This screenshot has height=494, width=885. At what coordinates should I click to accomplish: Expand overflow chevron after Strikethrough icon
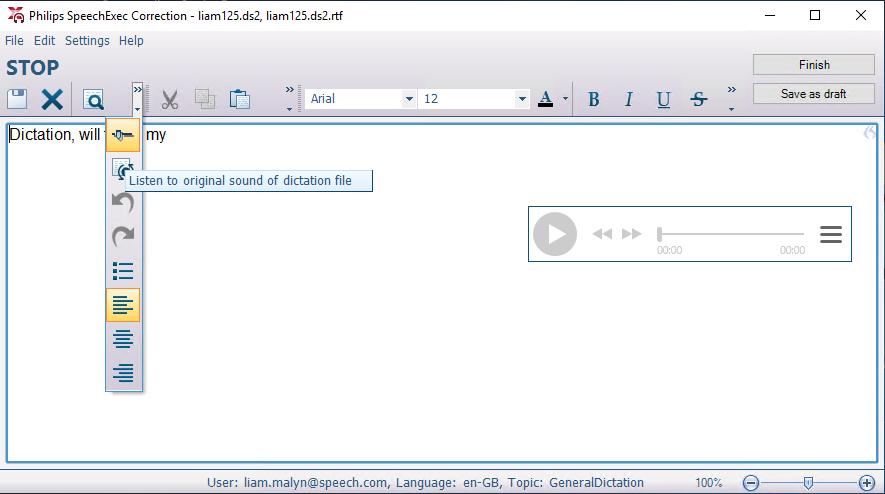coord(731,98)
